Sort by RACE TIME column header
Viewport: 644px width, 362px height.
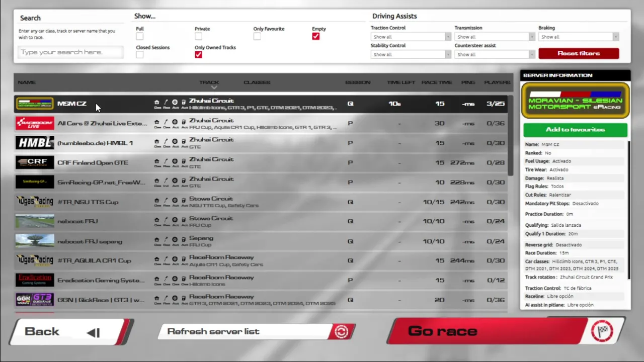click(x=437, y=82)
